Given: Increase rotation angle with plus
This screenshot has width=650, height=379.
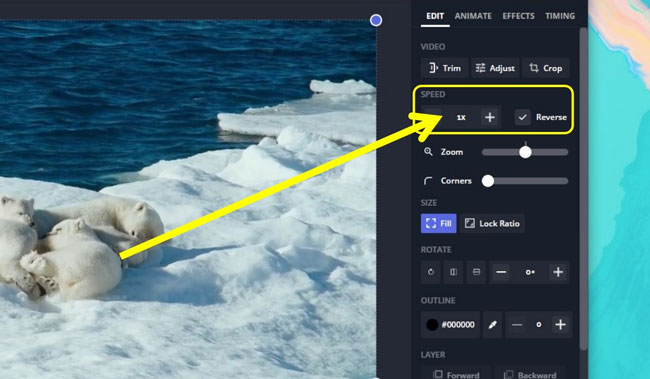Looking at the screenshot, I should point(558,272).
